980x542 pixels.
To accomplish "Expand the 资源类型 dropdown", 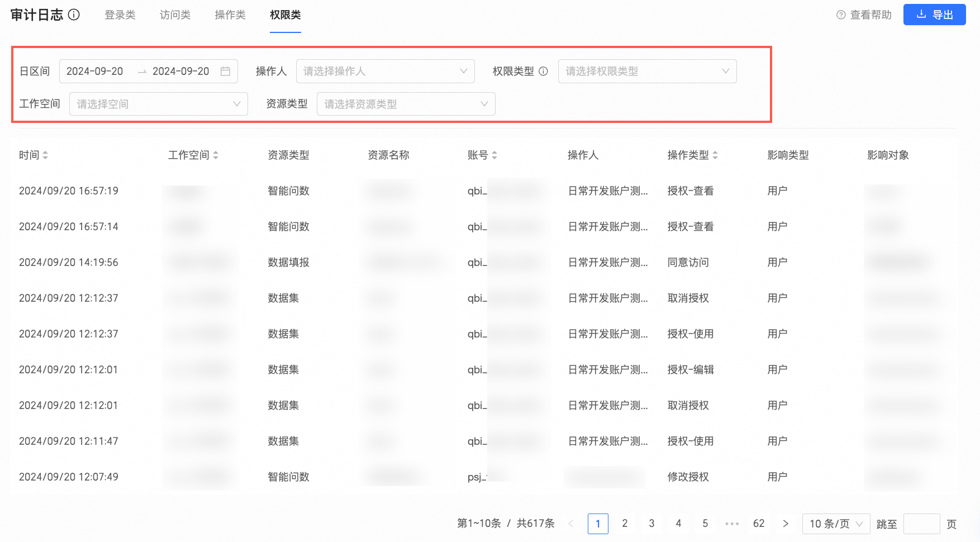I will pyautogui.click(x=406, y=104).
